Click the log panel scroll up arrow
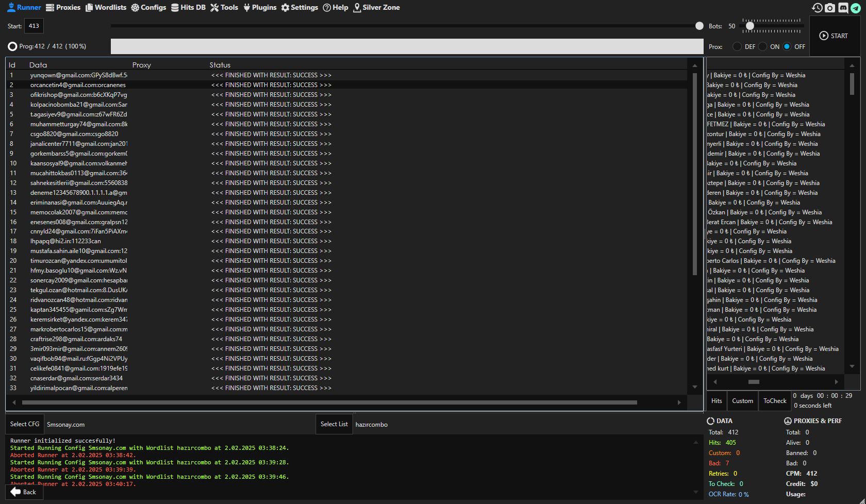The height and width of the screenshot is (504, 866). pos(695,442)
